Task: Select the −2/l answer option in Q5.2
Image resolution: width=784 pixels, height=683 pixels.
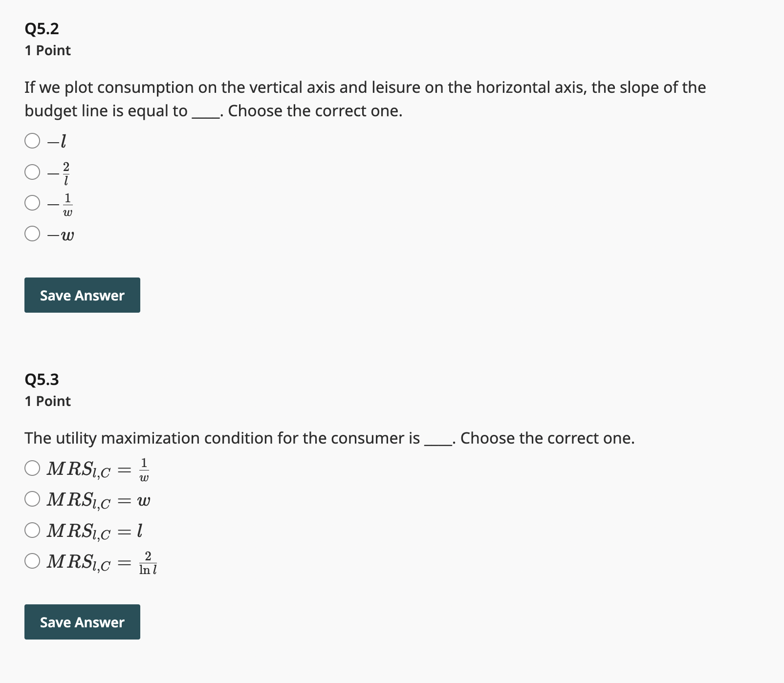Action: click(x=32, y=172)
